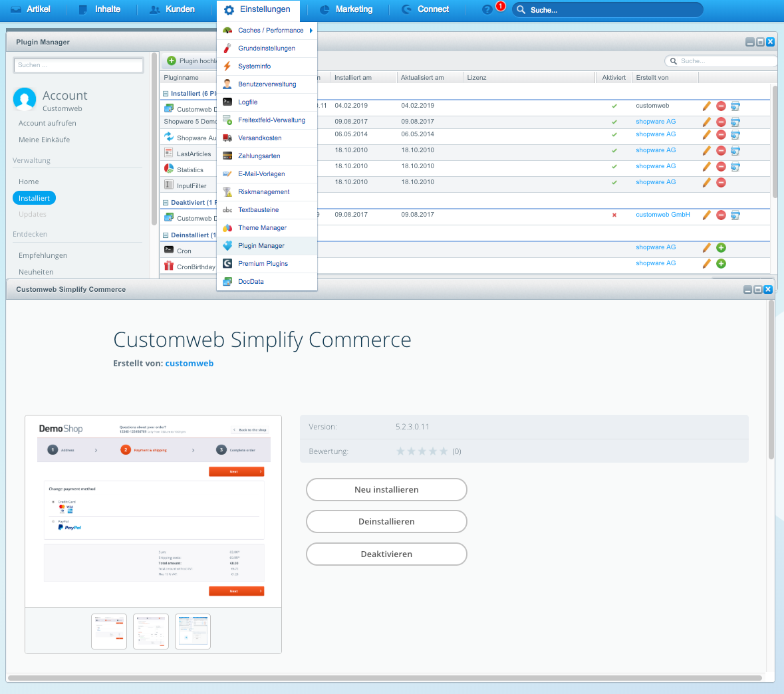Select Systeminfo menu entry

267,66
